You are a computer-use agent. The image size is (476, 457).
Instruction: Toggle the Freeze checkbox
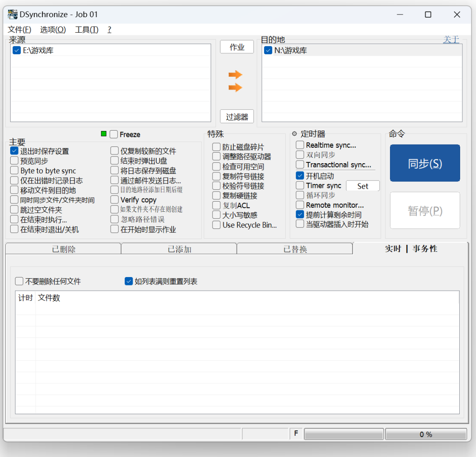(114, 134)
